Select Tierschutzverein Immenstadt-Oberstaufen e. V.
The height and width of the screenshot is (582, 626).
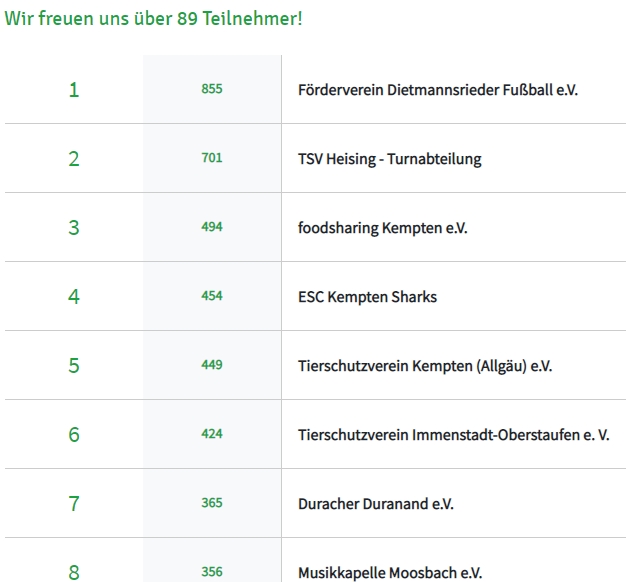pyautogui.click(x=454, y=434)
